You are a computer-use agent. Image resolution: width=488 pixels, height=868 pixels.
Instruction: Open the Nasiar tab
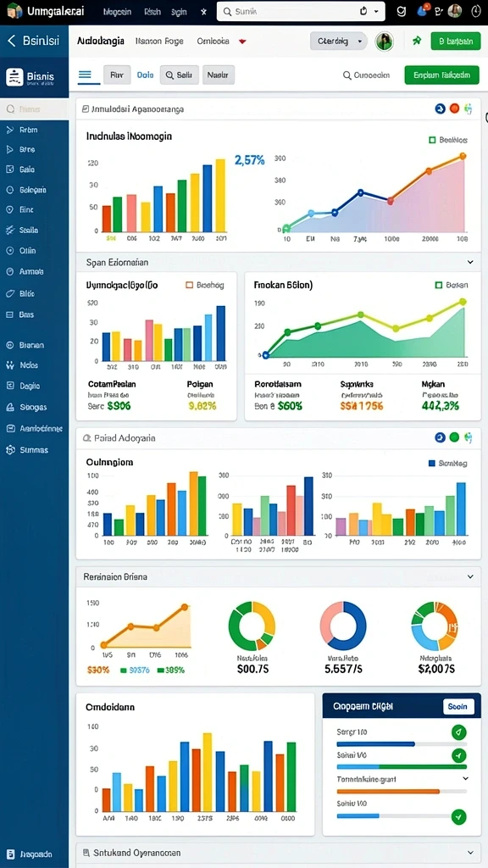219,75
